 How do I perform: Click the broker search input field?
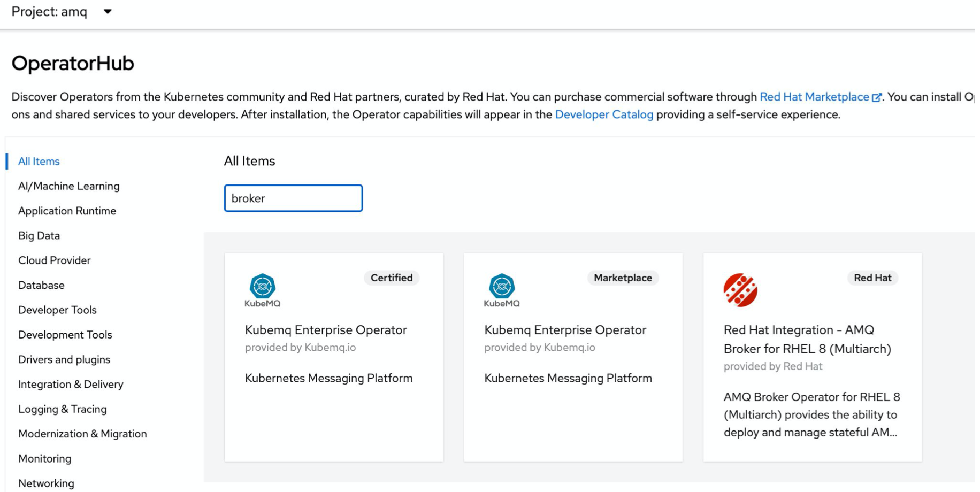[293, 198]
